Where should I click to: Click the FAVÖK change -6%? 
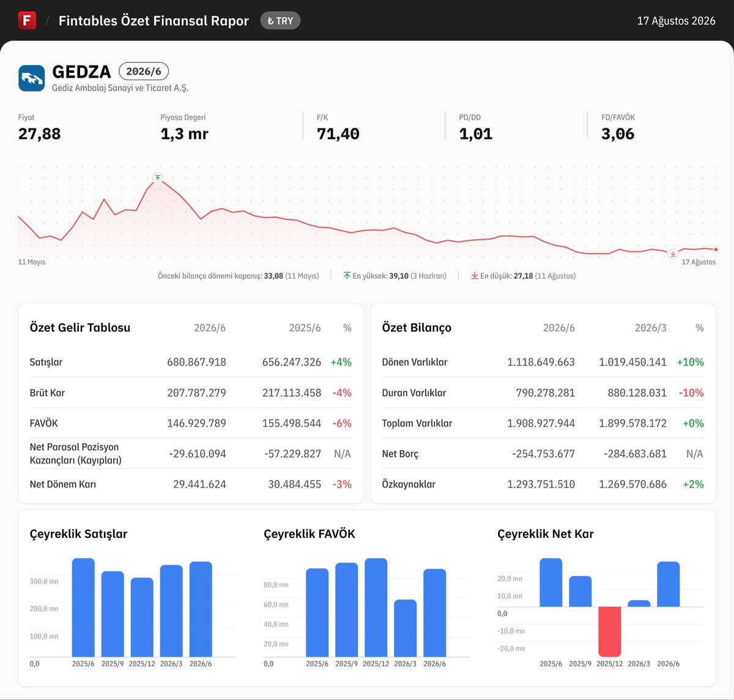tap(342, 423)
